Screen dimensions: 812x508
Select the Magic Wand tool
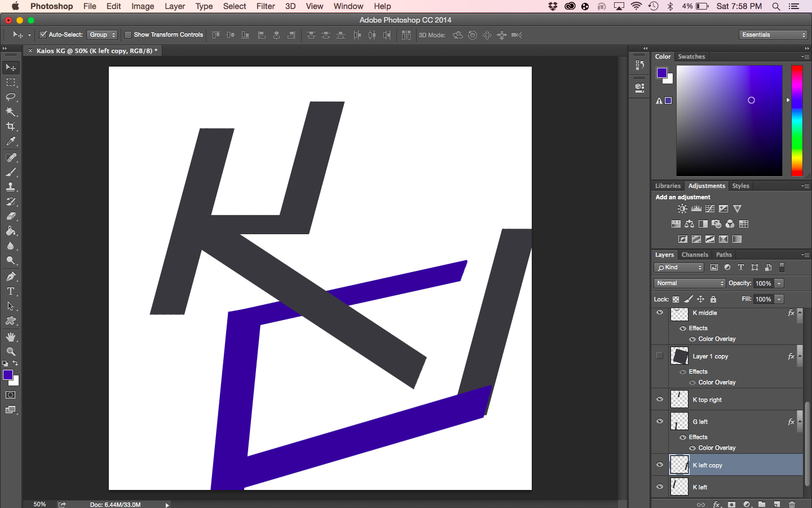tap(11, 112)
